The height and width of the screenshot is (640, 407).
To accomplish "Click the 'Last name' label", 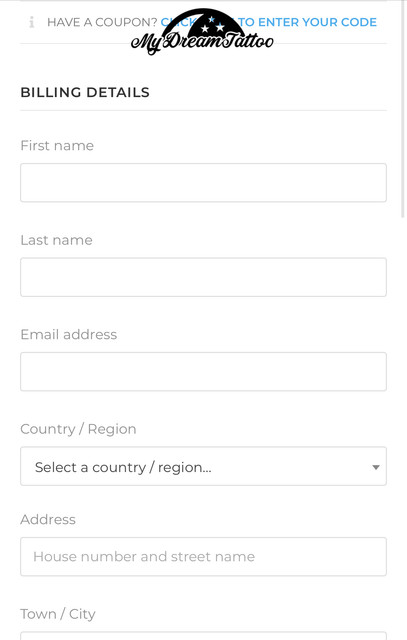I will (x=56, y=240).
